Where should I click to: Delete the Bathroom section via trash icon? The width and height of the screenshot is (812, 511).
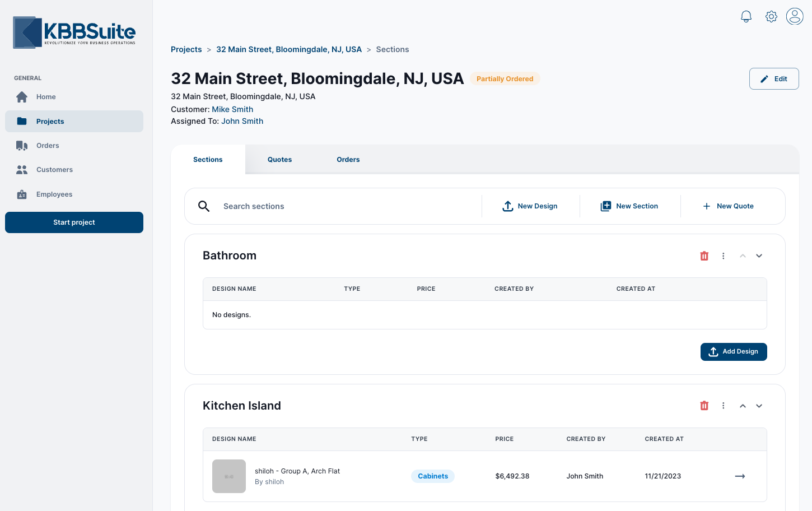pos(704,256)
